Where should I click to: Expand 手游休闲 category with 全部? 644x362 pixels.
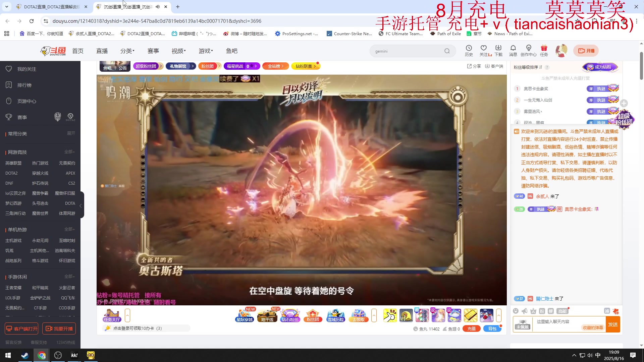click(69, 277)
